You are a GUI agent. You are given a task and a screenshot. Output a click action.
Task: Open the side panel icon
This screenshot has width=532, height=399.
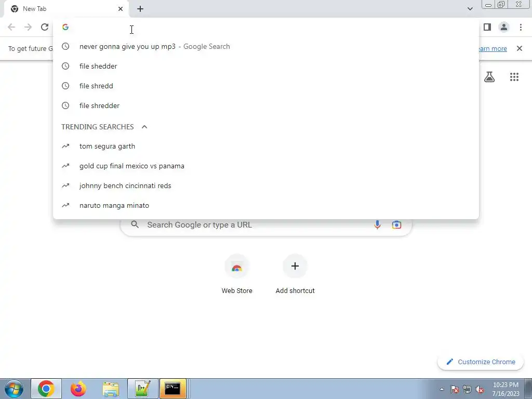click(487, 27)
